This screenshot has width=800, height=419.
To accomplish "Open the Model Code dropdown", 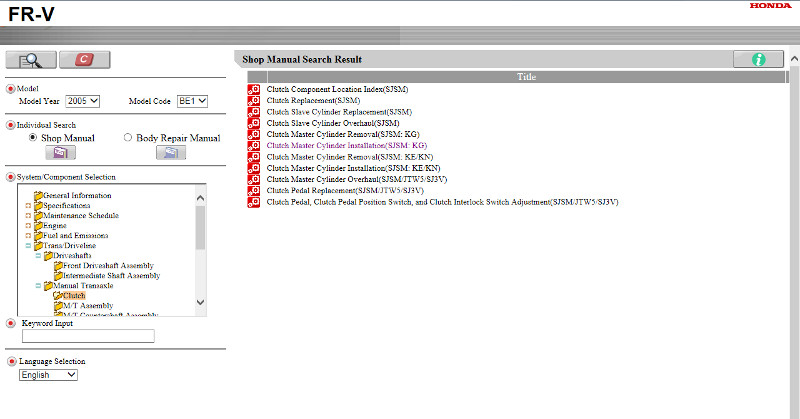I will [192, 101].
